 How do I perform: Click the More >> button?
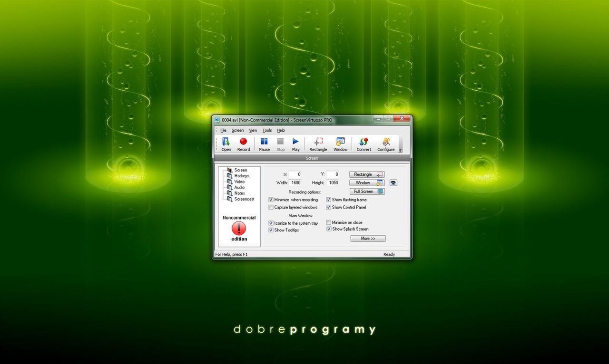(x=368, y=239)
